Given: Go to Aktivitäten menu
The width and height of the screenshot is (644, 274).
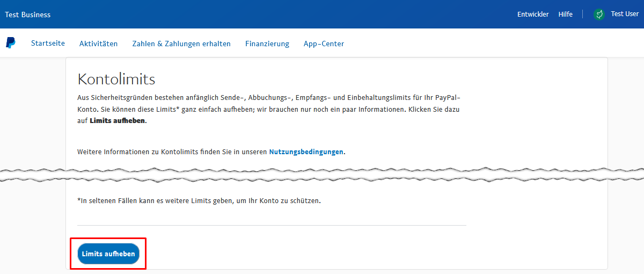Looking at the screenshot, I should point(98,44).
